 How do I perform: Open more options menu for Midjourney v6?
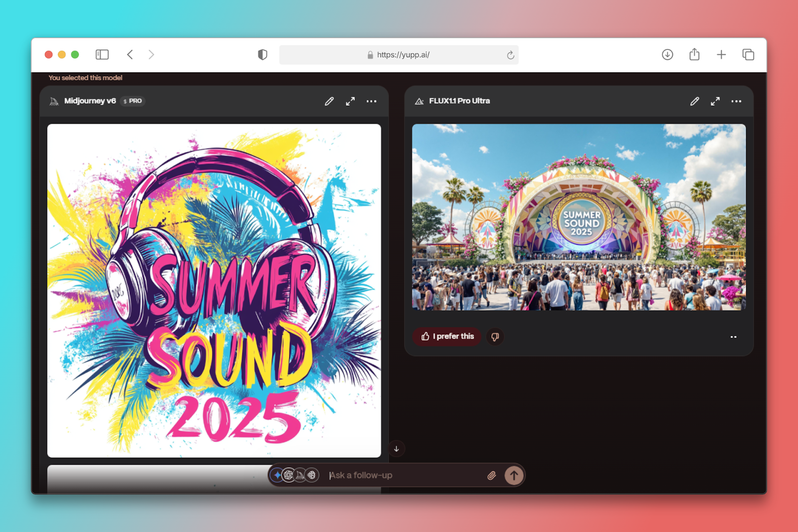tap(372, 101)
